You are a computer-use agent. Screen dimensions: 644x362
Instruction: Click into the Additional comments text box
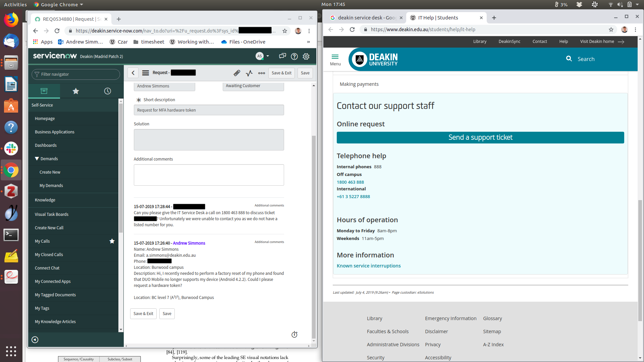(209, 175)
